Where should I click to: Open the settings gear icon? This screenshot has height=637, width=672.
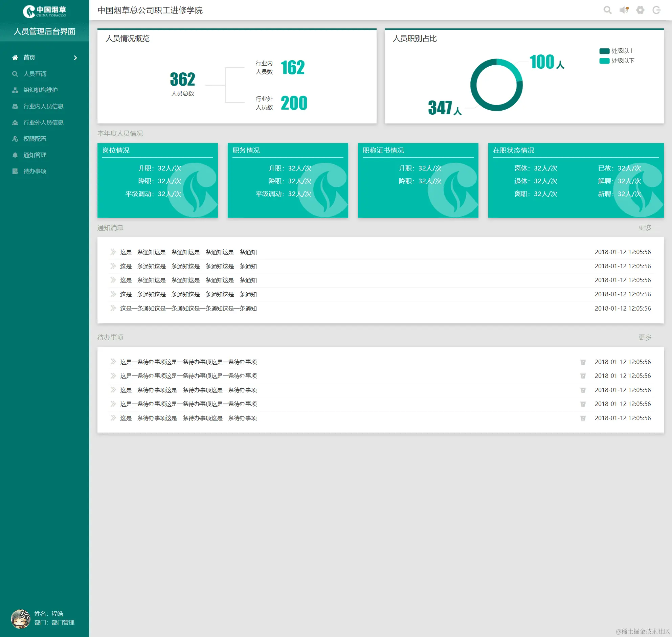point(640,10)
